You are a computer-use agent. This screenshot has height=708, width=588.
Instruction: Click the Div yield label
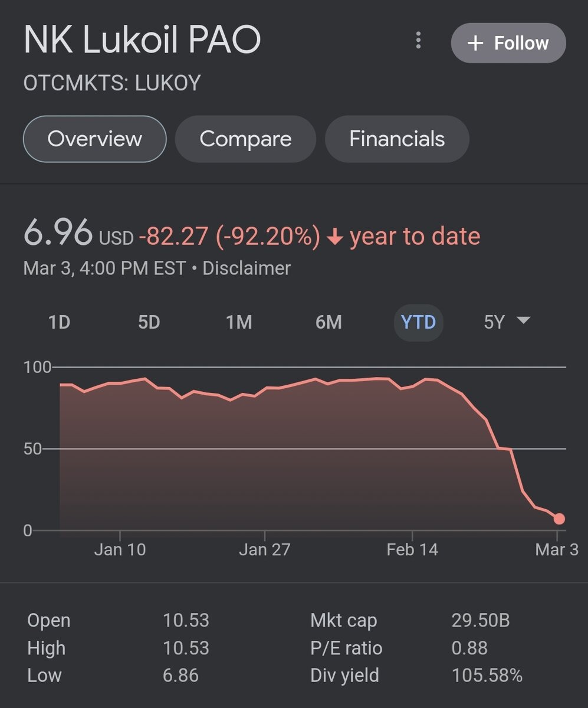click(344, 676)
